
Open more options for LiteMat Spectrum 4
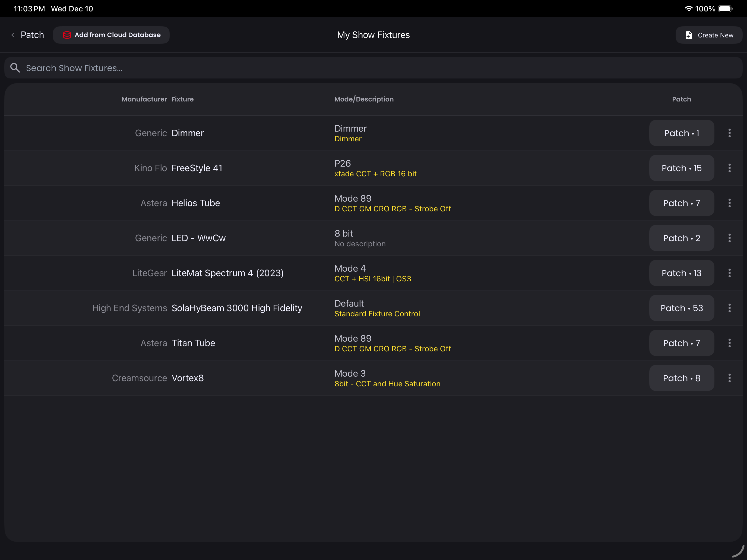729,273
